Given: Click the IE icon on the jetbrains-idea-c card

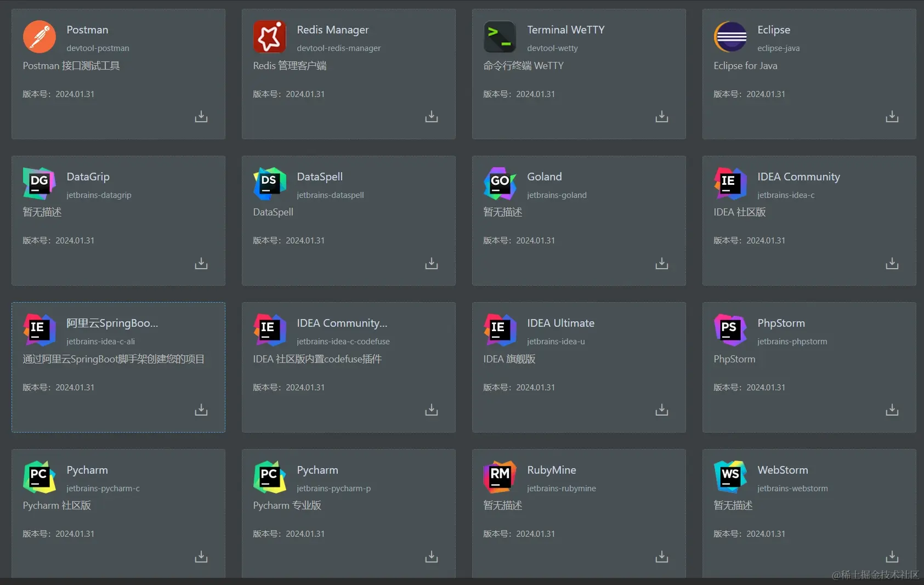Looking at the screenshot, I should point(730,184).
